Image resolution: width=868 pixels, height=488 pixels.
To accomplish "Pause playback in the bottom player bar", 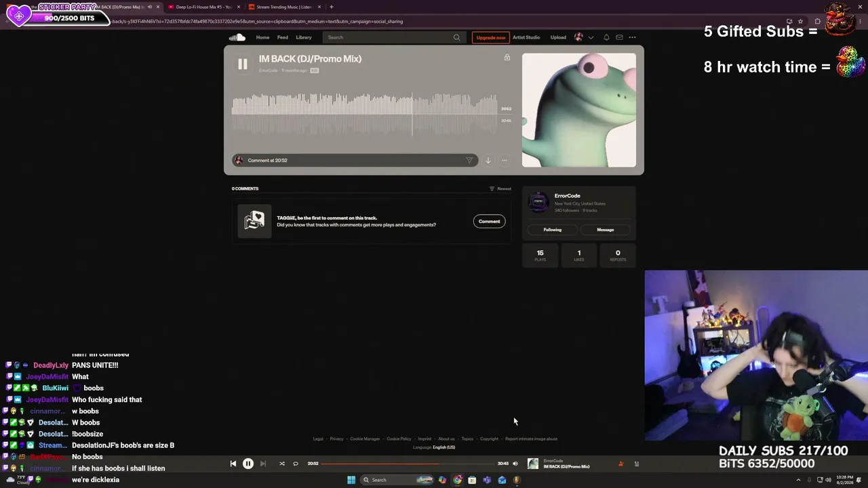I will (x=248, y=464).
